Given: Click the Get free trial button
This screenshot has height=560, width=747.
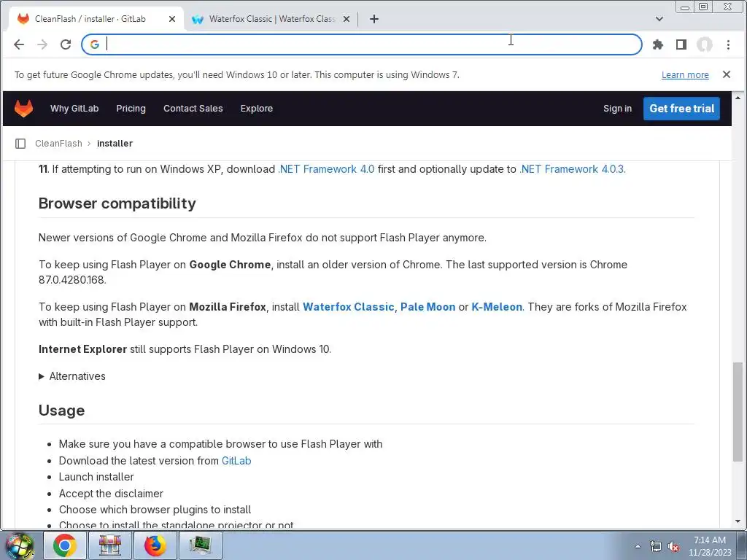Looking at the screenshot, I should [x=681, y=109].
